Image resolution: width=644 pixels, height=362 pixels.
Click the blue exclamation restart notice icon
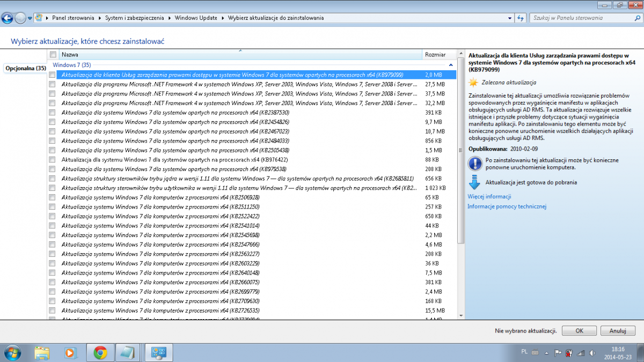click(475, 164)
